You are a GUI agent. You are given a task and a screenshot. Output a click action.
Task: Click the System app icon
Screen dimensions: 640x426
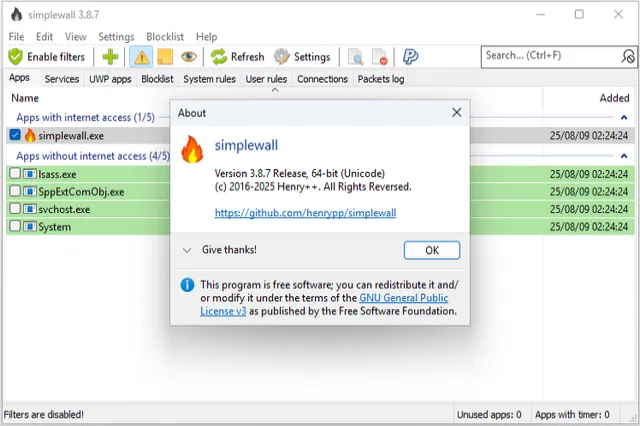pyautogui.click(x=29, y=227)
